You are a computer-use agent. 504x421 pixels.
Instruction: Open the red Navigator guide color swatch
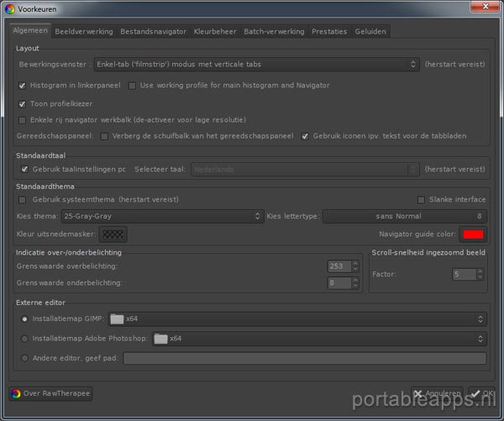pyautogui.click(x=473, y=234)
